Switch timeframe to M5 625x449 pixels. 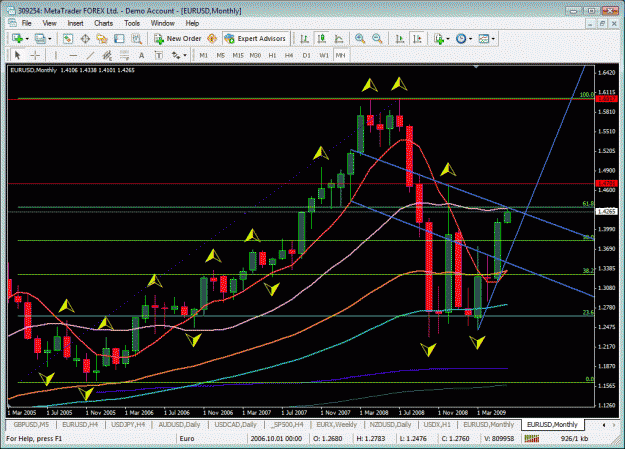click(220, 55)
